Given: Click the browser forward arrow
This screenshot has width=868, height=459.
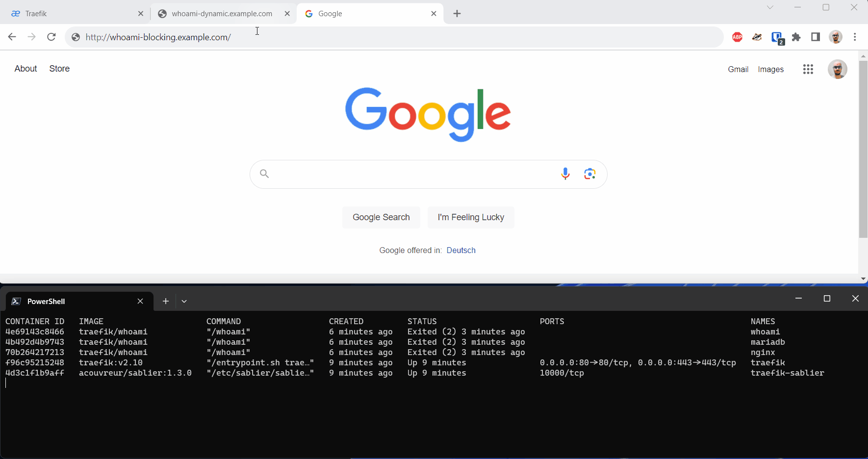Looking at the screenshot, I should (32, 37).
